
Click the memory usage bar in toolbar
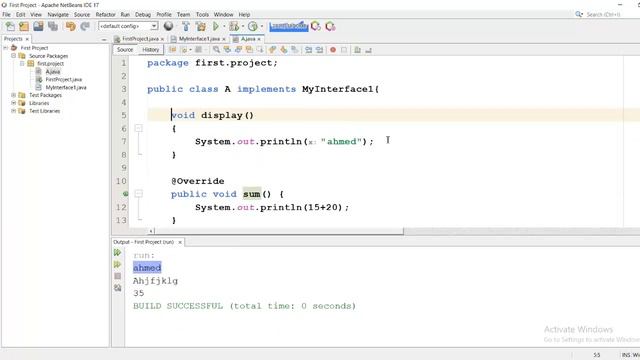coord(289,27)
